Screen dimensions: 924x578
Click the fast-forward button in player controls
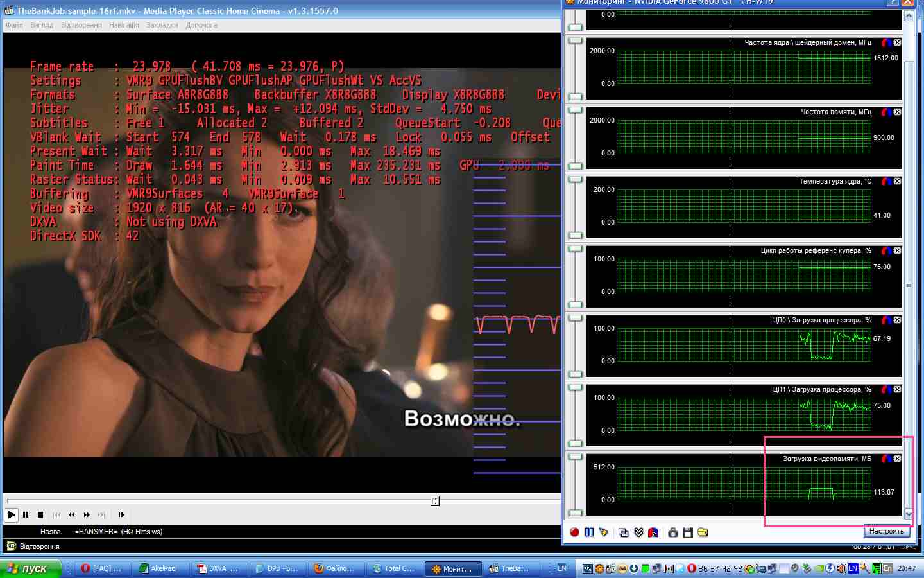(x=87, y=514)
